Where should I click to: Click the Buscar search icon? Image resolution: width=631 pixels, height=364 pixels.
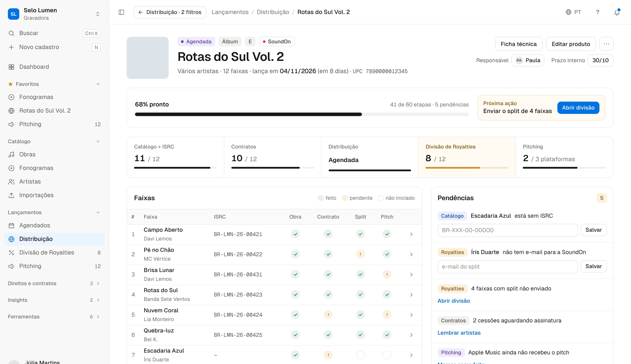tap(11, 33)
